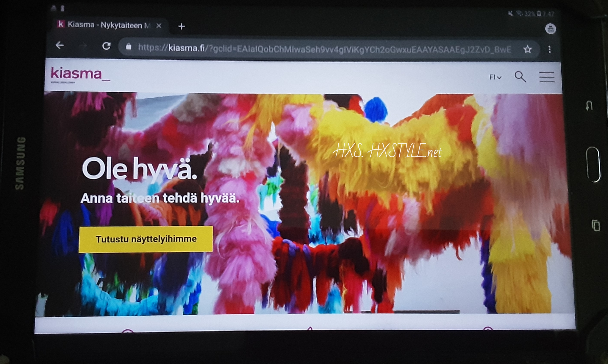The image size is (608, 364).
Task: Close the Kiasma tab with the X
Action: (x=159, y=26)
